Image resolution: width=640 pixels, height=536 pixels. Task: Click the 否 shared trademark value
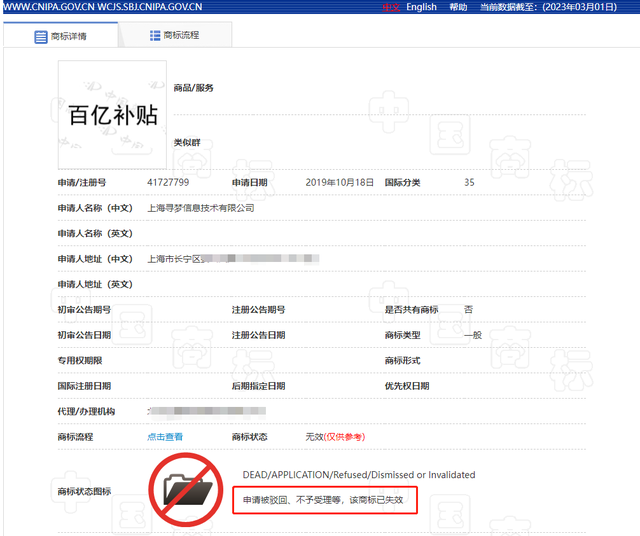click(x=468, y=309)
